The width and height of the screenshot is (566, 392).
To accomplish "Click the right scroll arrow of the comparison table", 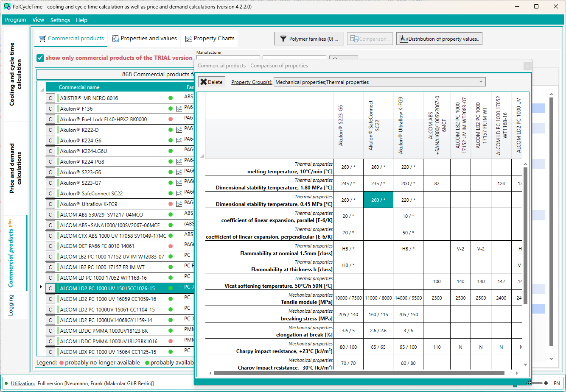I will 517,373.
